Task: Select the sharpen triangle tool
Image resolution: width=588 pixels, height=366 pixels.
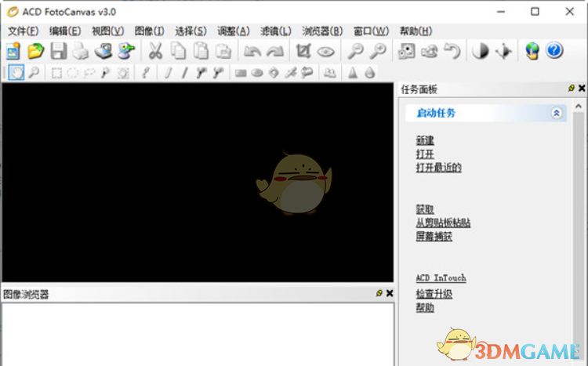Action: tap(353, 73)
